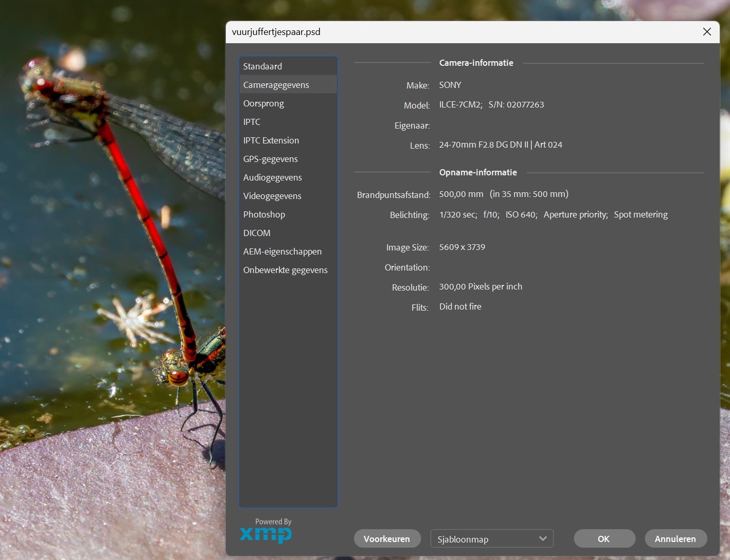Go to Videogegevens in the list
730x560 pixels.
pos(288,196)
